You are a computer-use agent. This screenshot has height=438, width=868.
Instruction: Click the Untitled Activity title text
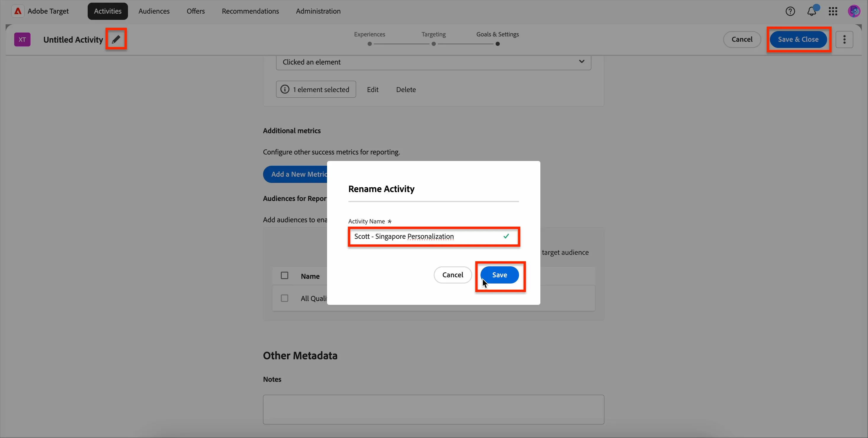tap(73, 40)
